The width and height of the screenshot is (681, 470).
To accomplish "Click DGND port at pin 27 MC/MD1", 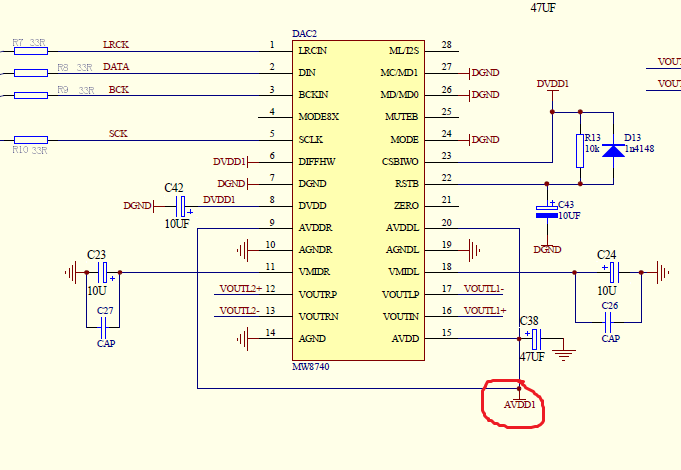I will pyautogui.click(x=484, y=73).
